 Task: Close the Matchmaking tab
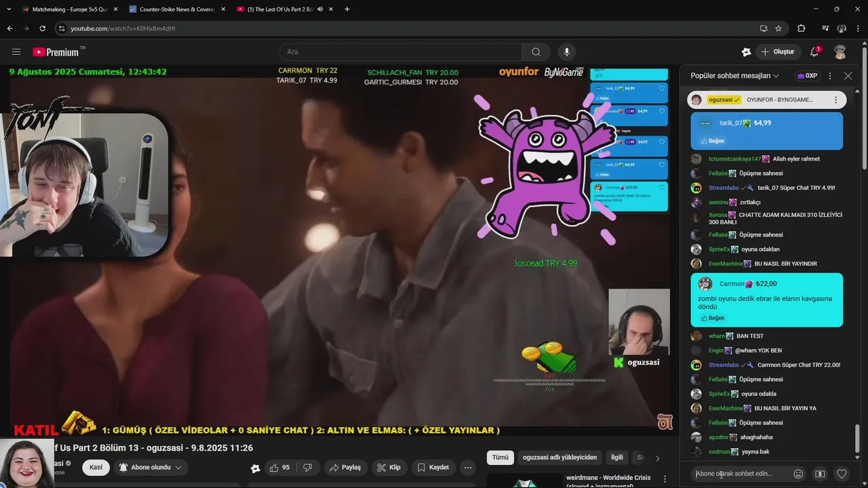(x=115, y=9)
